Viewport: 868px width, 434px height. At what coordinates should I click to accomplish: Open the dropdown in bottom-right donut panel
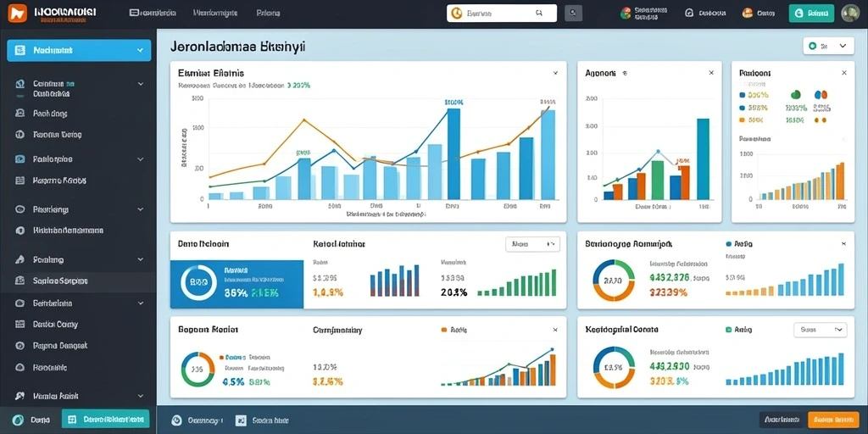(821, 330)
